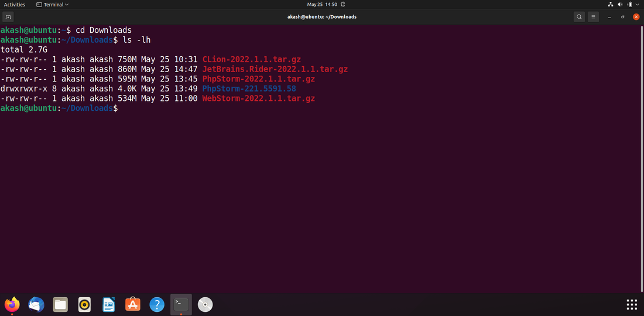This screenshot has width=644, height=316.
Task: Launch Firefox from the dock
Action: tap(12, 304)
